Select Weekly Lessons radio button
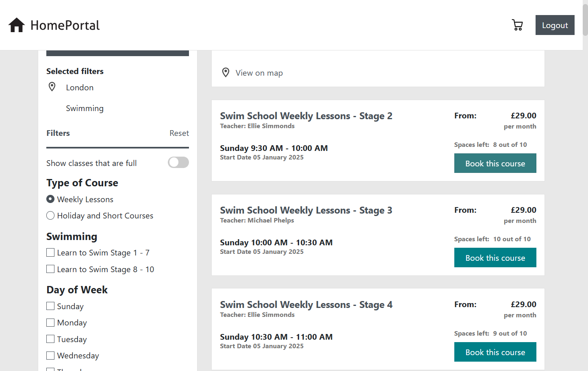 coord(50,199)
